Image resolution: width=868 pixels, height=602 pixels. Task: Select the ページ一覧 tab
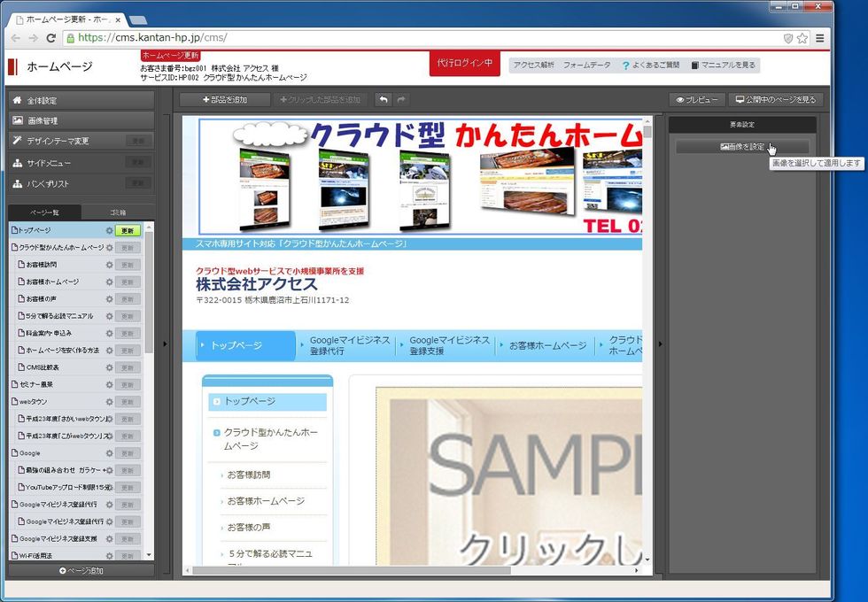(x=44, y=212)
